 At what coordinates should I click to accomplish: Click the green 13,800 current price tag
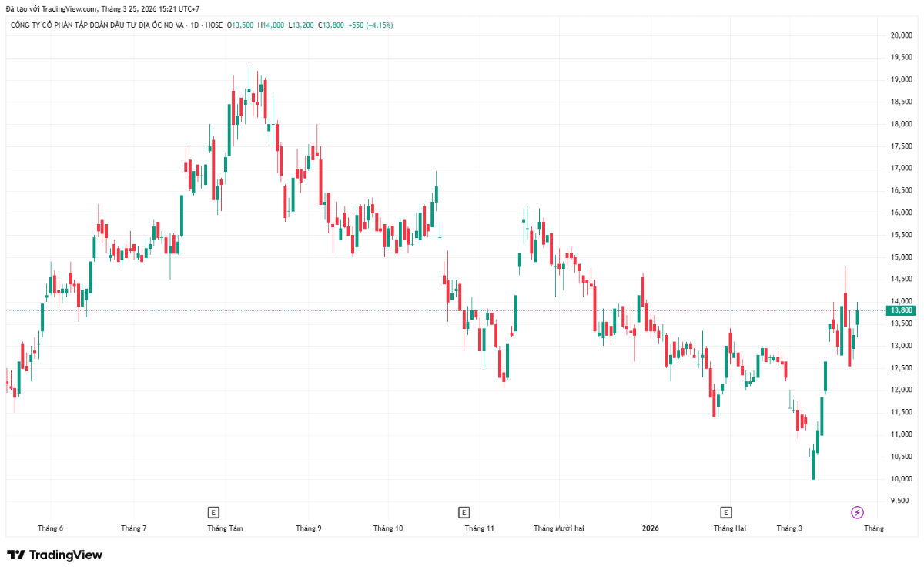901,310
